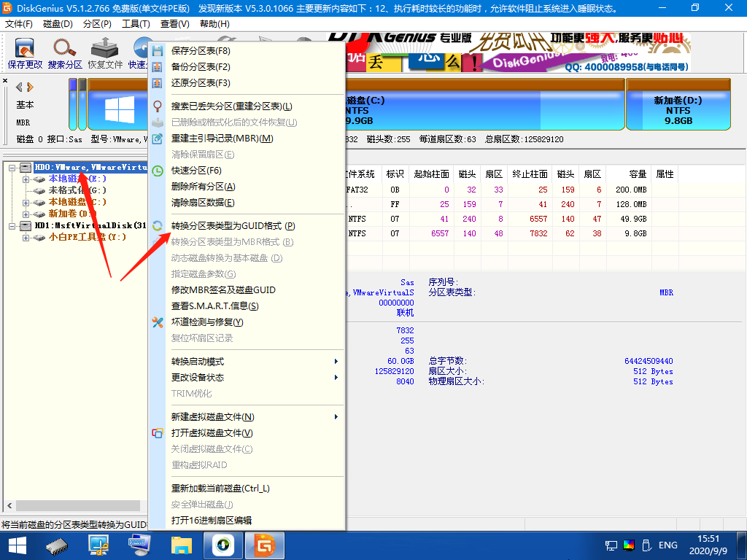Choose 删除所有分区 from context menu
The height and width of the screenshot is (560, 747).
click(x=203, y=187)
